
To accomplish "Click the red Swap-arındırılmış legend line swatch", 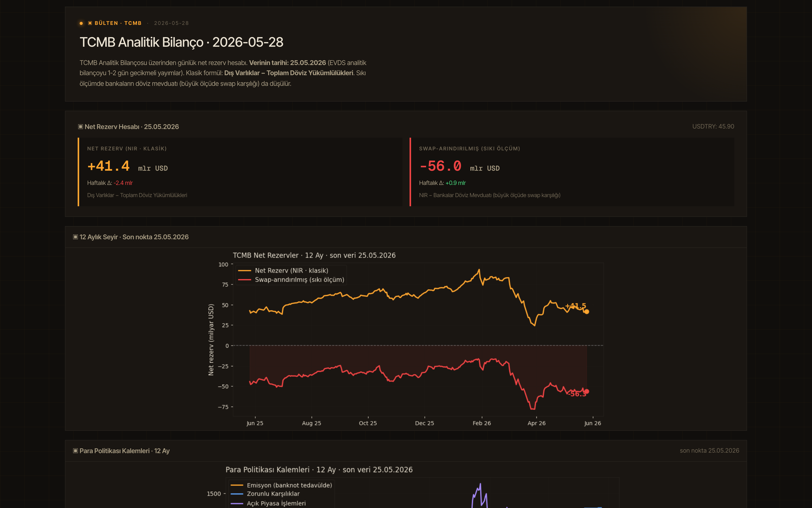I will pos(244,280).
